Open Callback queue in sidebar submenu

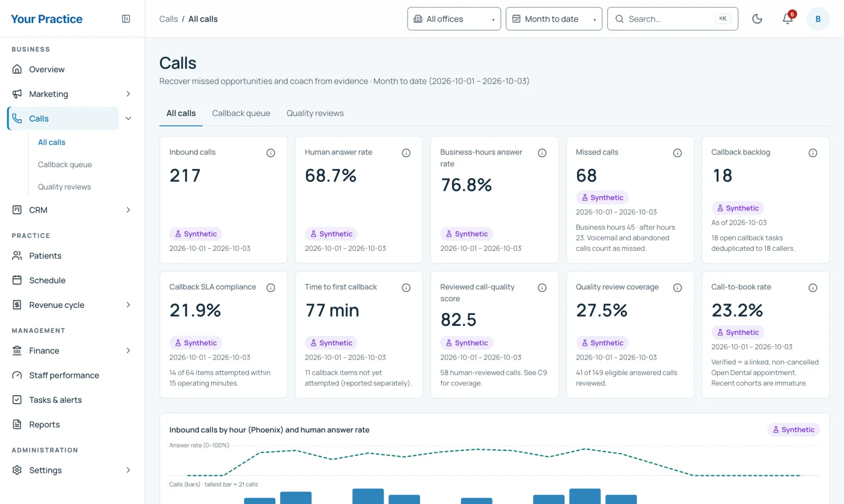[65, 164]
